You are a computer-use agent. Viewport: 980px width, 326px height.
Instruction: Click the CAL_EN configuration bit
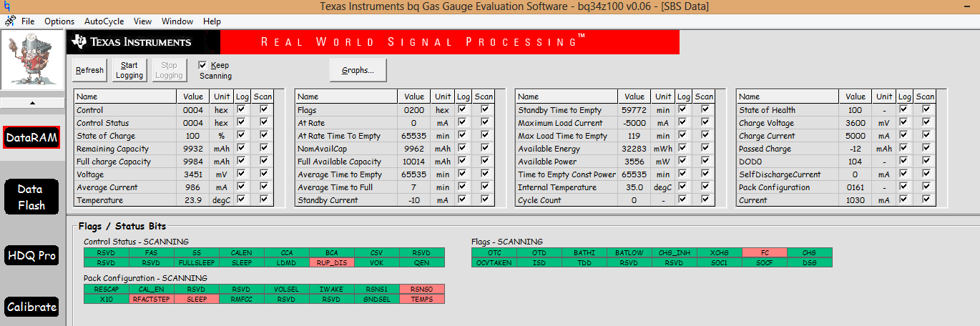pos(152,289)
